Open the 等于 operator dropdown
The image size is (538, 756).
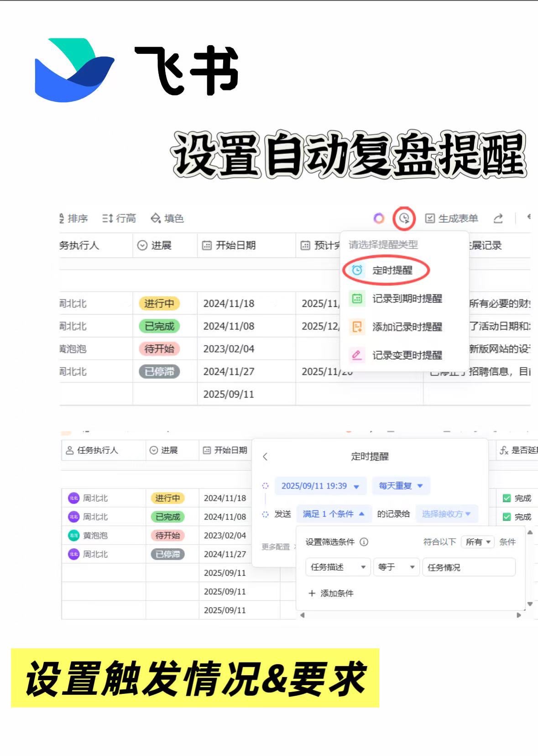click(396, 567)
